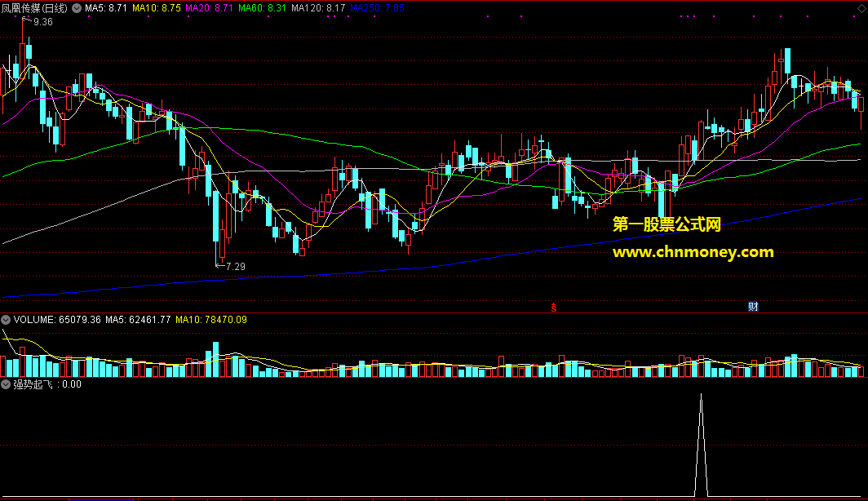
Task: Click the MA5: 8.71 label
Action: [x=106, y=8]
